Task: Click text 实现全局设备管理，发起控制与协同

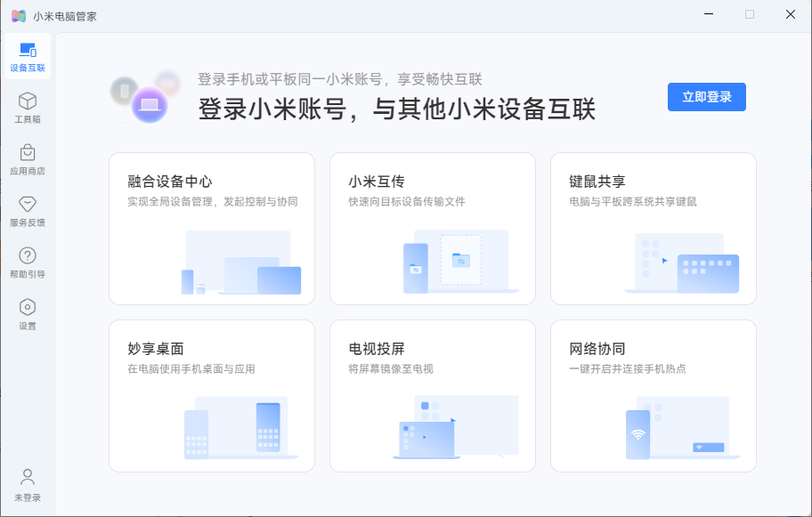Action: [x=213, y=201]
